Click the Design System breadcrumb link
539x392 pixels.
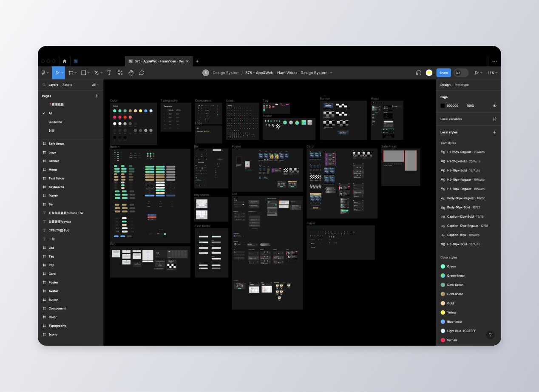pyautogui.click(x=225, y=73)
